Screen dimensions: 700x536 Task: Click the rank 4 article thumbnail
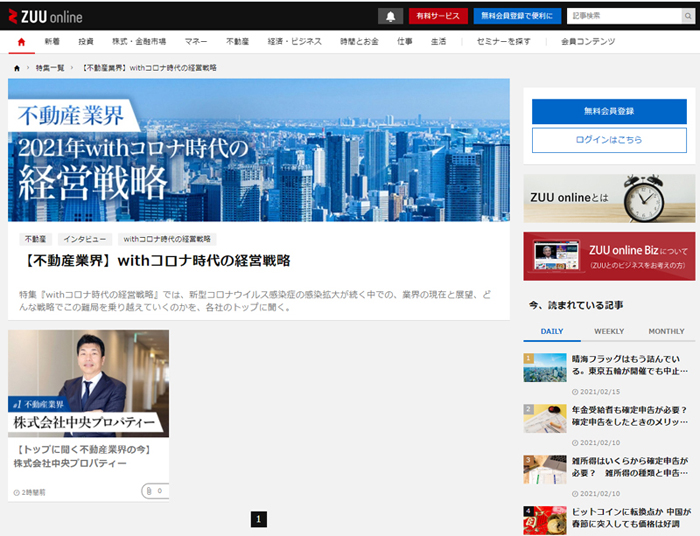pyautogui.click(x=545, y=520)
